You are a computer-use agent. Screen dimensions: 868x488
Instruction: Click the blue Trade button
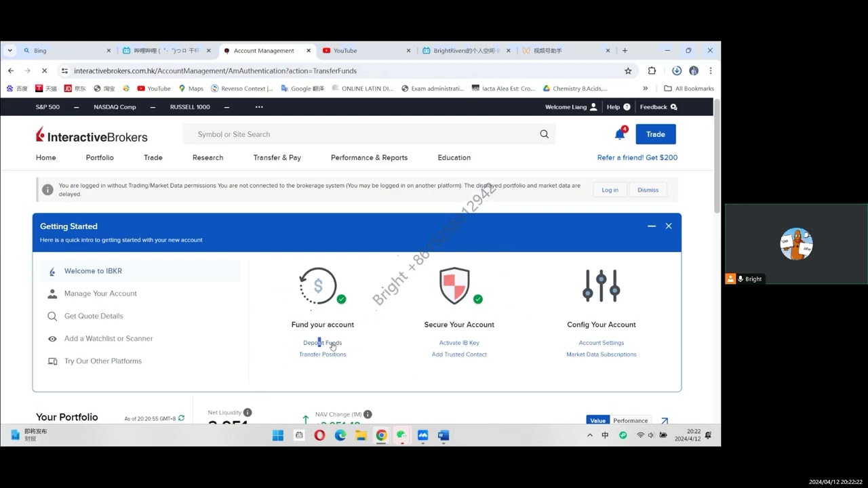(656, 134)
